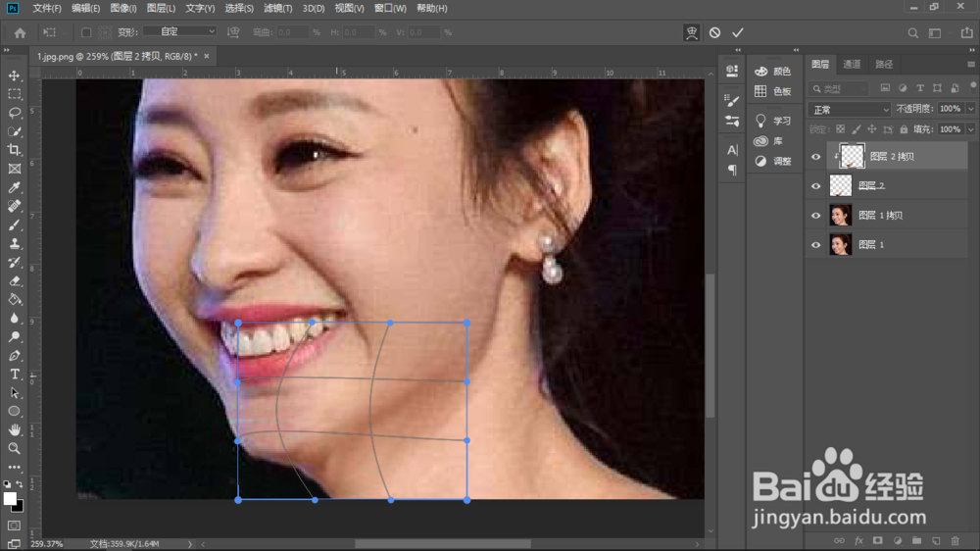Open the layer filter 类型 dropdown

(839, 89)
